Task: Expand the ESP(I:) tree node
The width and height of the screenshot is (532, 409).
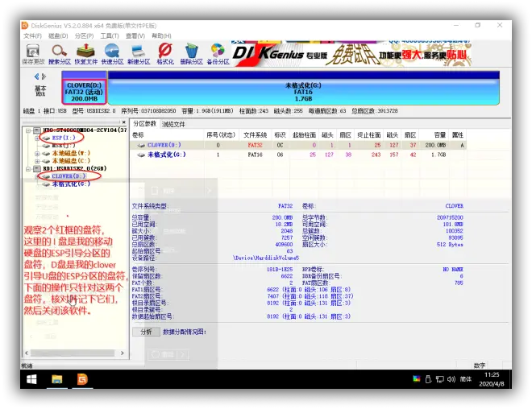Action: [x=36, y=138]
